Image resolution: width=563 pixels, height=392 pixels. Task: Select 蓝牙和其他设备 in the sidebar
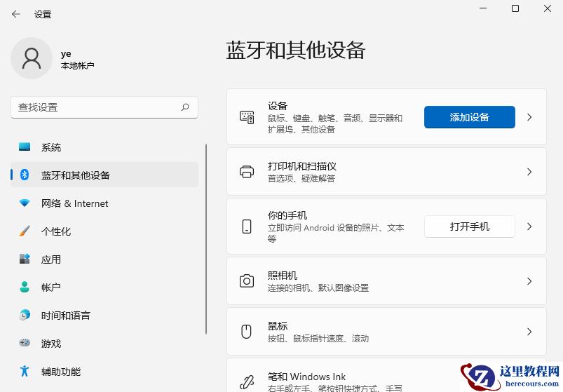tap(104, 175)
